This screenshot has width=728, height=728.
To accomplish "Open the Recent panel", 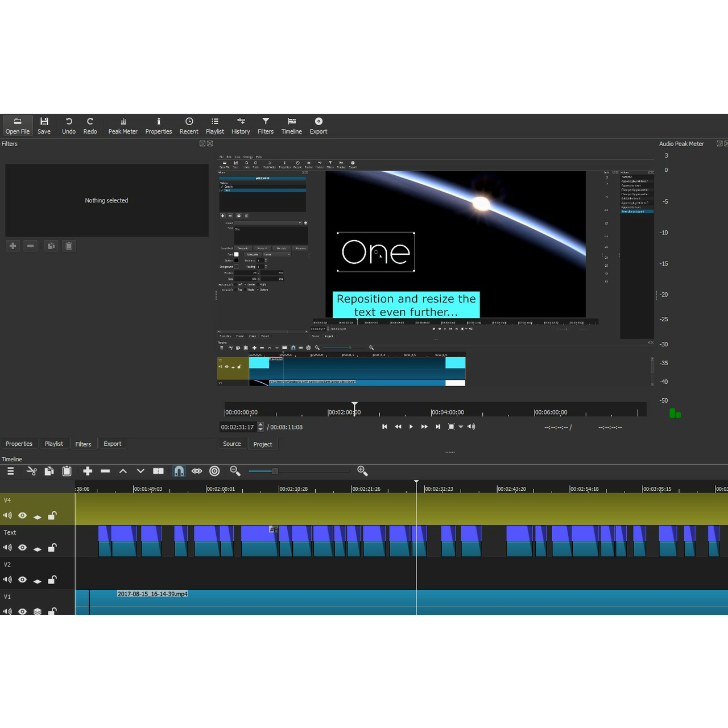I will [x=189, y=125].
